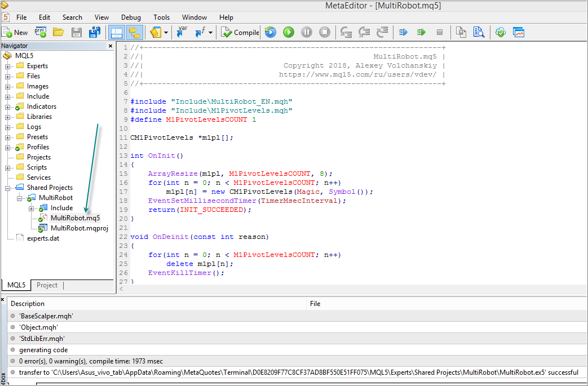Select the Services folder

coord(39,178)
